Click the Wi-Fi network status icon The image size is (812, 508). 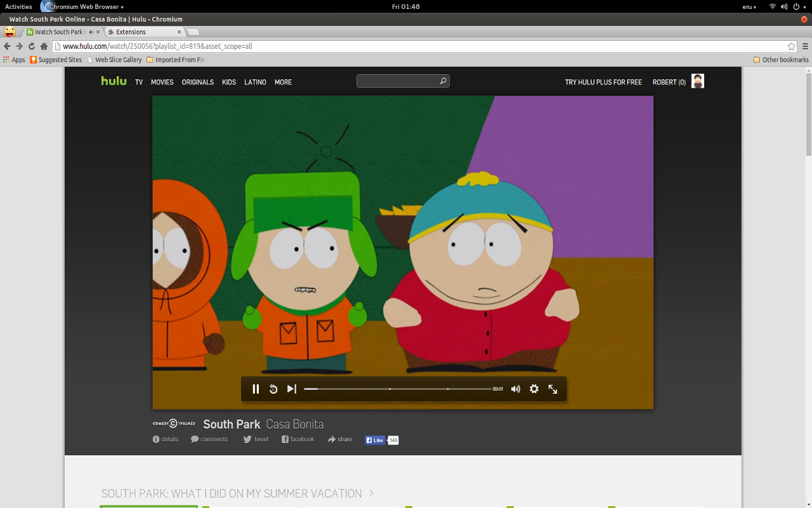point(773,6)
